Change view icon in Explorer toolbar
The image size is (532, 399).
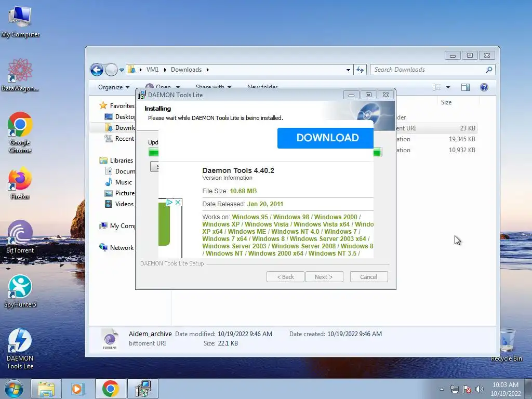pos(436,87)
